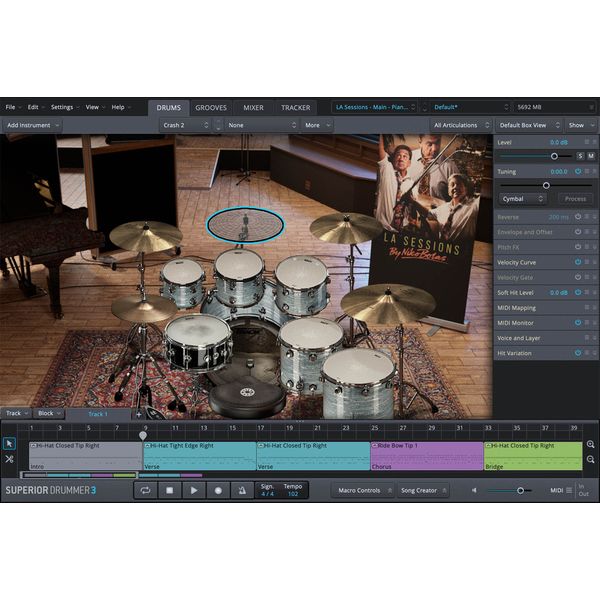Toggle the Velocity Curve power button
The image size is (600, 600).
(578, 262)
